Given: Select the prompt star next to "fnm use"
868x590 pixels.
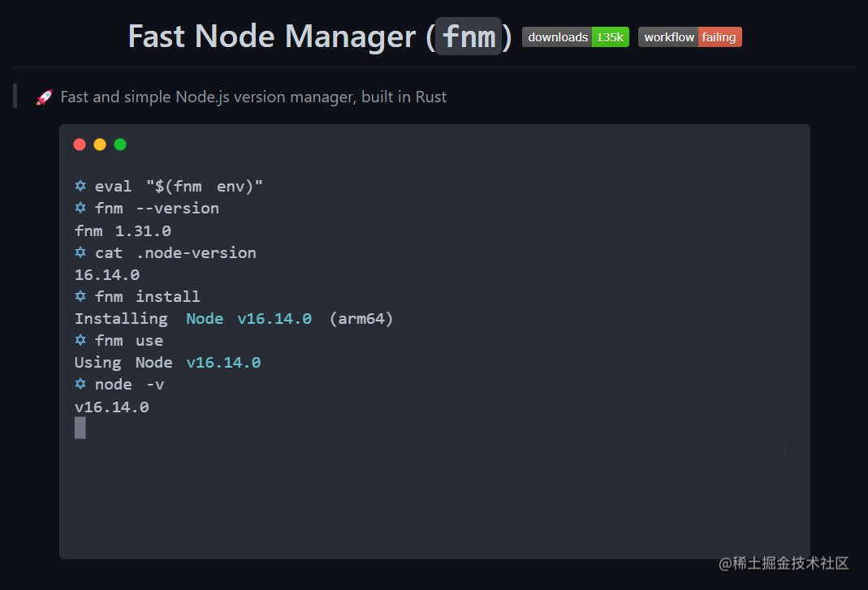Looking at the screenshot, I should tap(80, 340).
